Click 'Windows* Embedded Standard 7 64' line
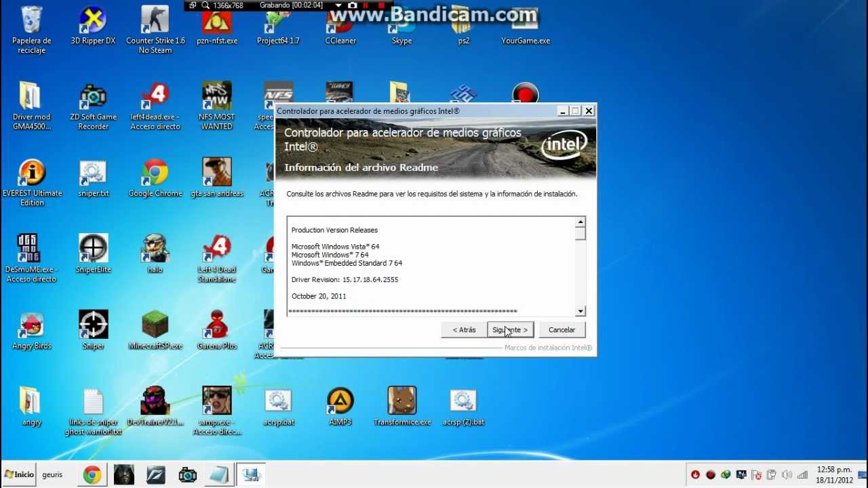The image size is (868, 488). 347,263
